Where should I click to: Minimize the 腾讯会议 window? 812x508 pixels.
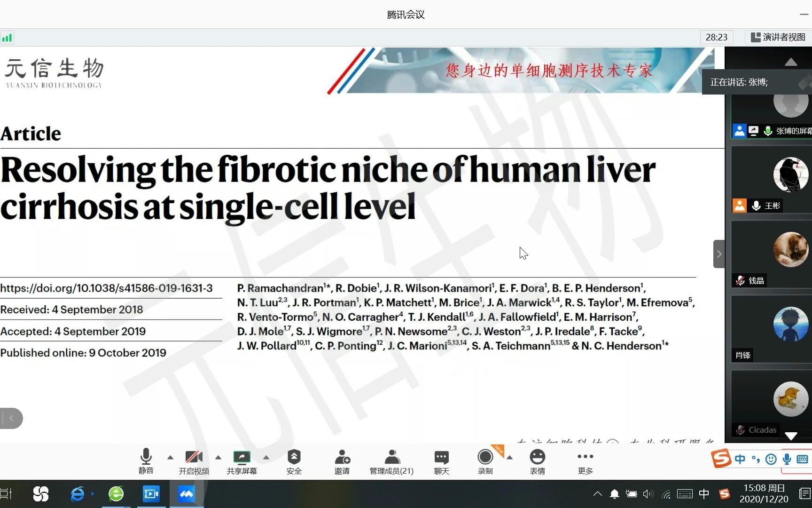(804, 15)
